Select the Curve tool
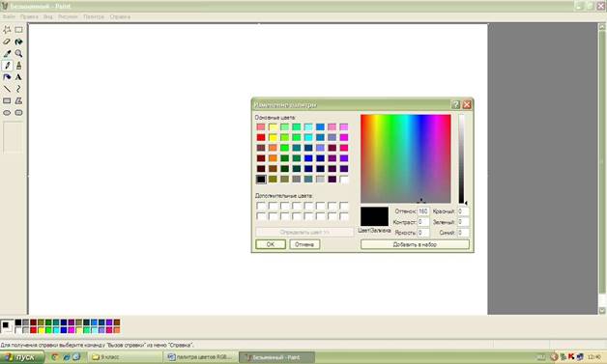 18,89
